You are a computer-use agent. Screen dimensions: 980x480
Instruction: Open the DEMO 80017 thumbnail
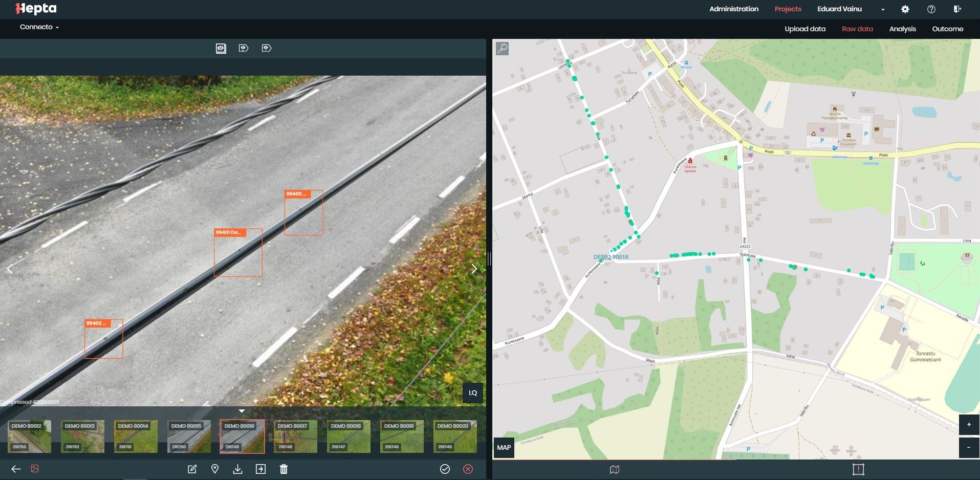click(x=295, y=437)
